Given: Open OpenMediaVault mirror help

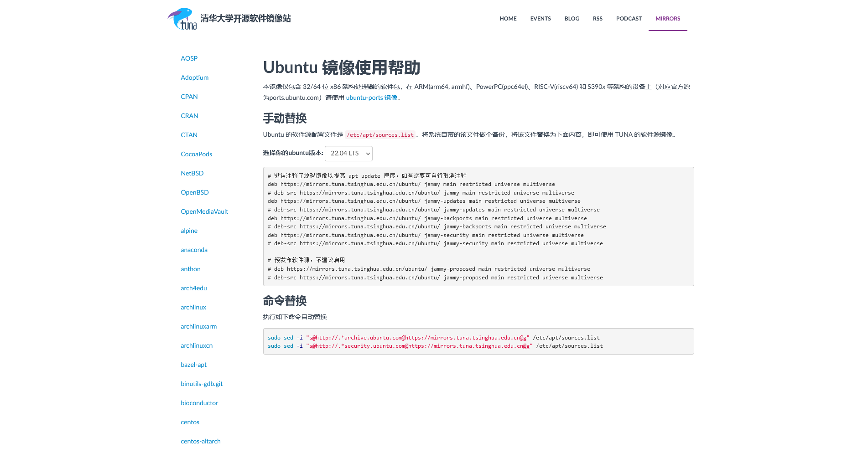Looking at the screenshot, I should click(x=204, y=211).
